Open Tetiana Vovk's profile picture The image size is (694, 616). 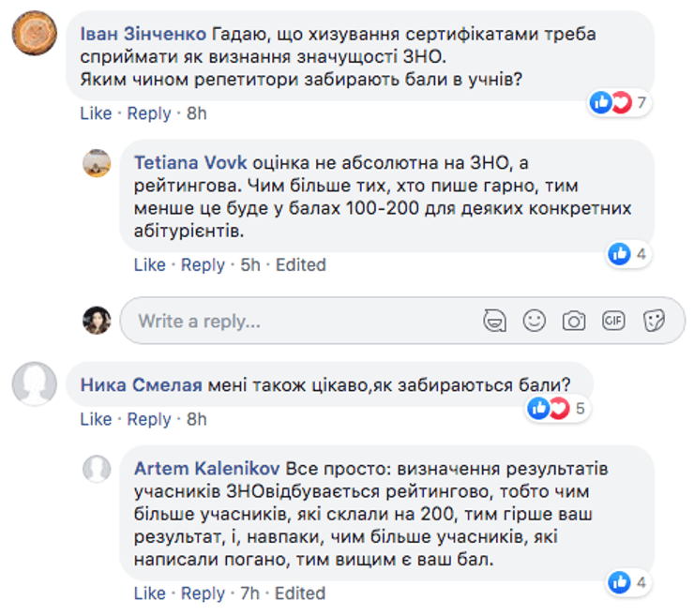97,163
